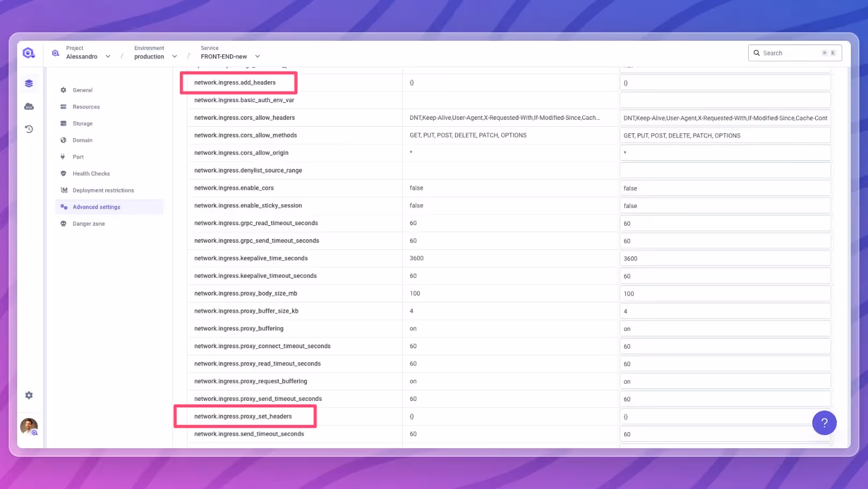Switch to the General settings section
Viewport: 868px width, 489px height.
(84, 90)
